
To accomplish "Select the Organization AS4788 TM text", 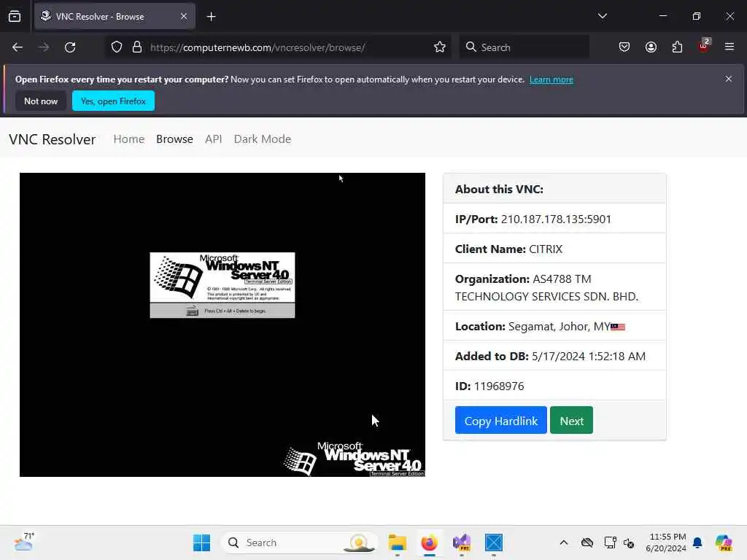I will click(562, 279).
